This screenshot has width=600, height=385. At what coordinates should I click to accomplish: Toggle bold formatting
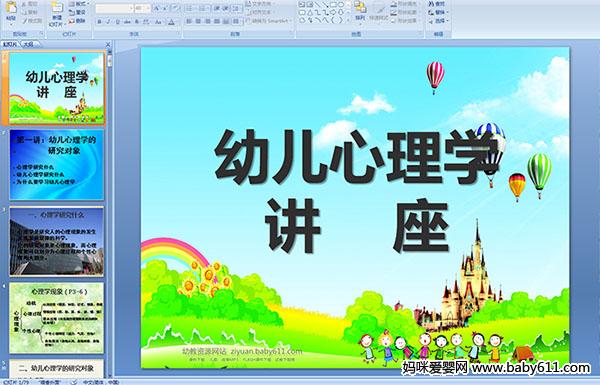point(99,22)
